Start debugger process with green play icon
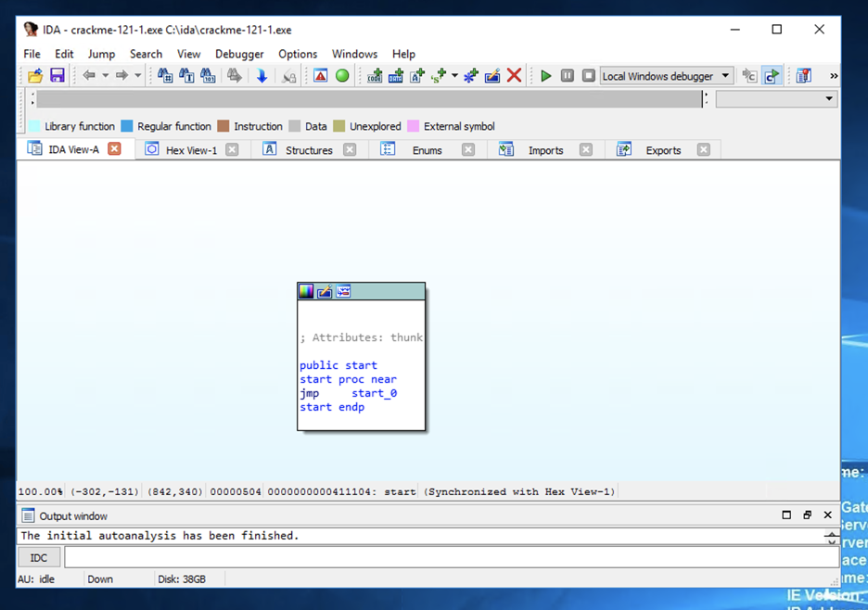This screenshot has height=610, width=868. pyautogui.click(x=546, y=76)
